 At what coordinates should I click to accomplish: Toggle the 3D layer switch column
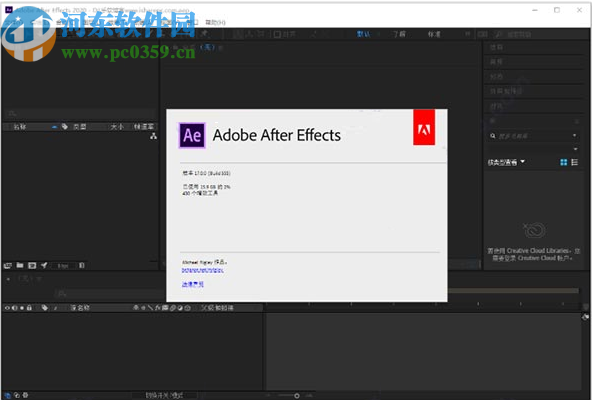[188, 308]
